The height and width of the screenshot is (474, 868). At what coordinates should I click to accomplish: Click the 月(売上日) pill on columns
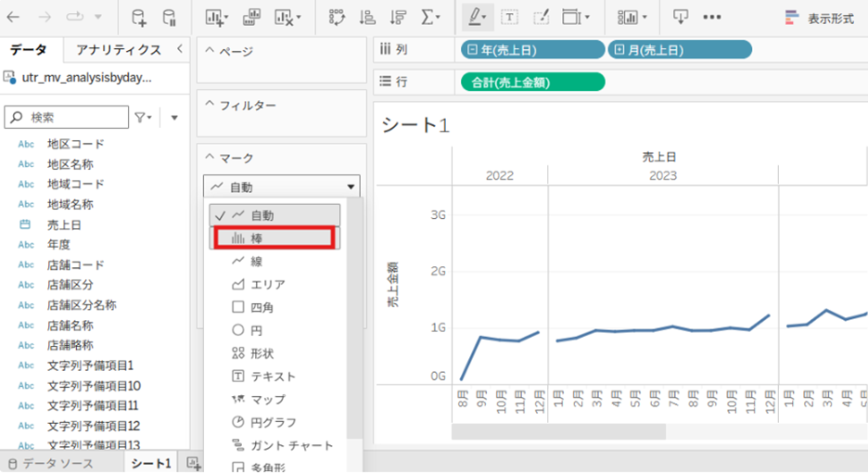[680, 50]
